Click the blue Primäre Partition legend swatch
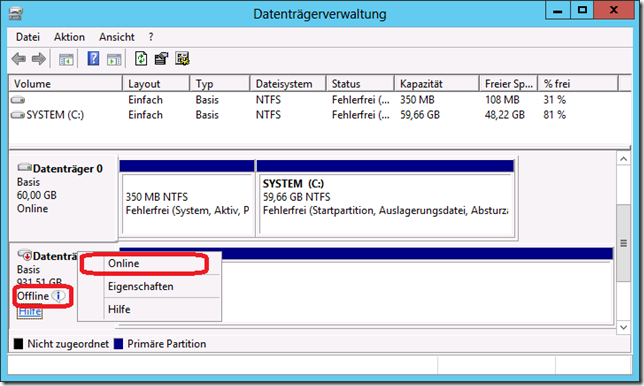This screenshot has height=386, width=644. 119,344
